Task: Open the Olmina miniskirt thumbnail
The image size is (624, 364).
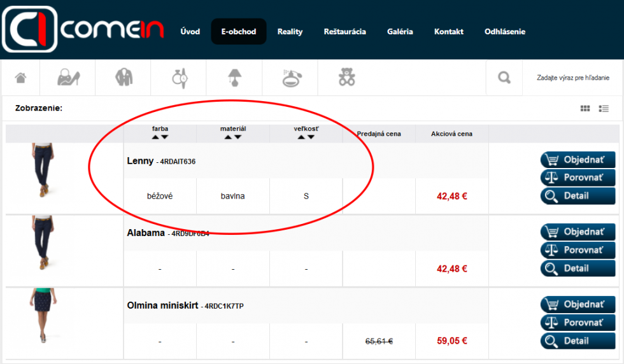Action: (x=43, y=315)
